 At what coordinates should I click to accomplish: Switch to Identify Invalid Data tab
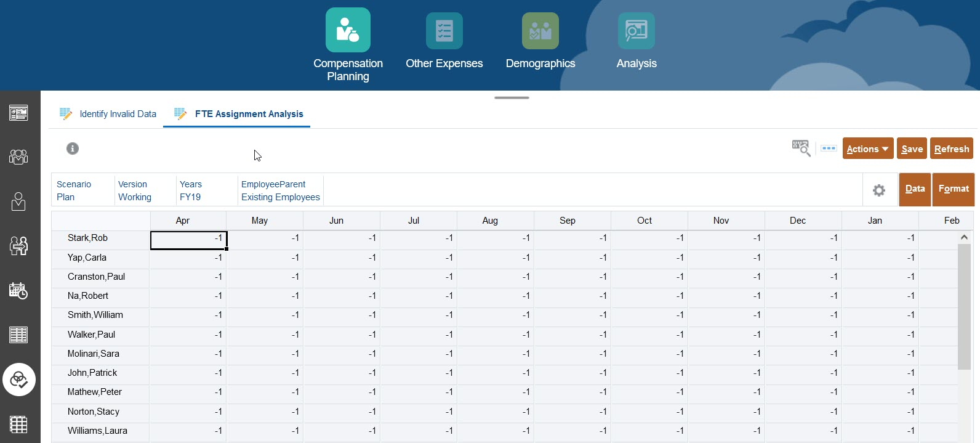117,114
